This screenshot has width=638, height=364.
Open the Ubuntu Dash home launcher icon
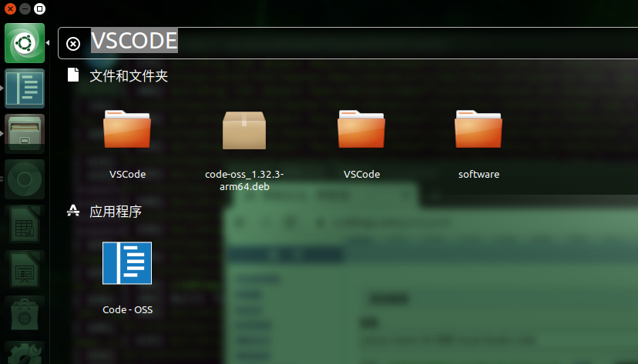[25, 43]
